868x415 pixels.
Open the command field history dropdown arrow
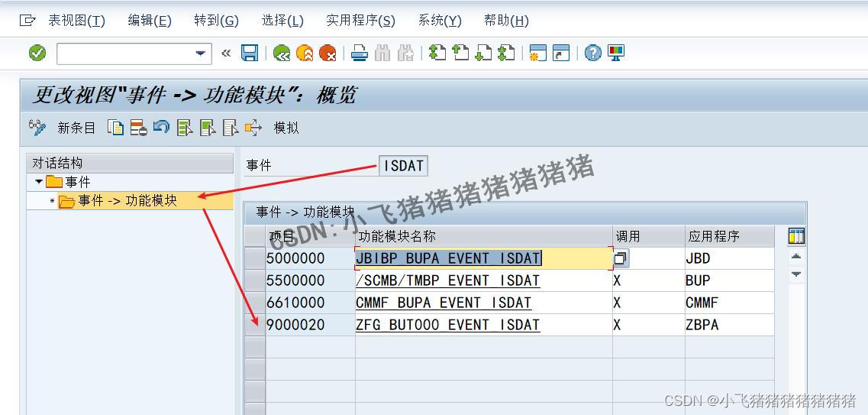[x=200, y=53]
